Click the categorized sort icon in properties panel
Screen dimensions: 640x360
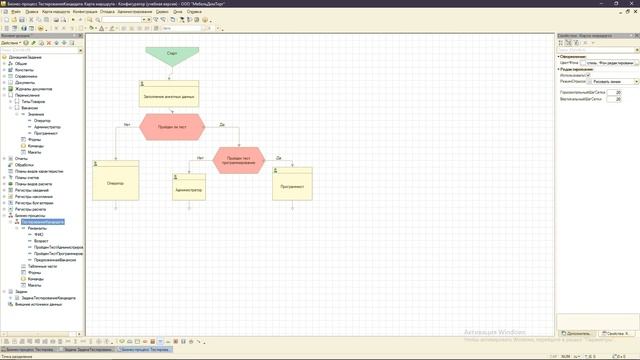(x=561, y=43)
